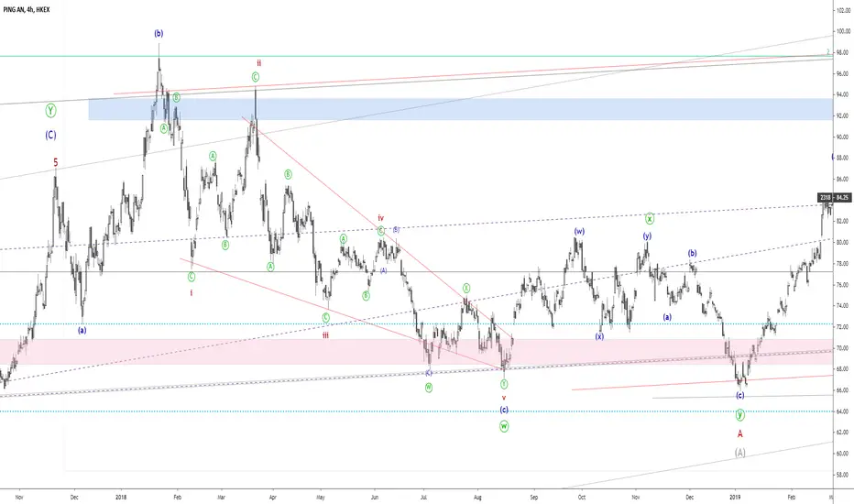Click the 98.00 price axis value
Viewport: 854px width, 504px height.
point(843,53)
